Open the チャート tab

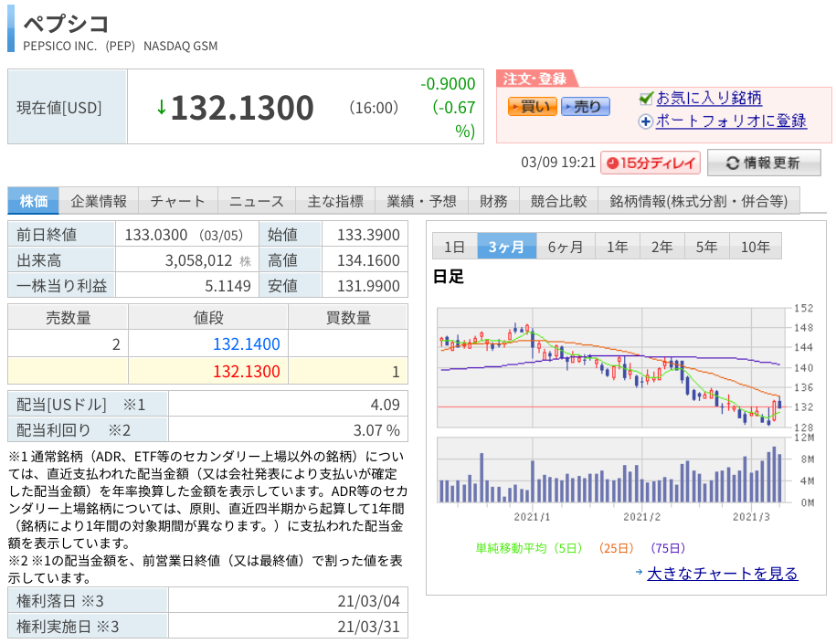coord(177,201)
